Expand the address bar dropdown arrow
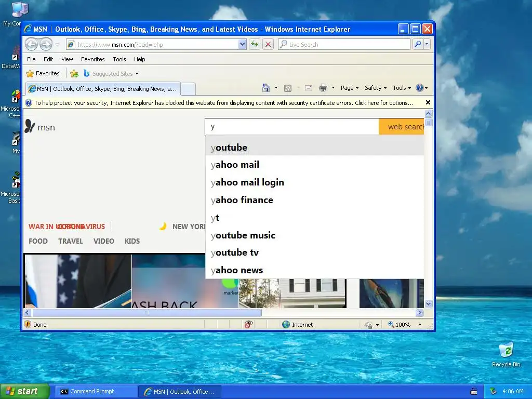 point(242,44)
